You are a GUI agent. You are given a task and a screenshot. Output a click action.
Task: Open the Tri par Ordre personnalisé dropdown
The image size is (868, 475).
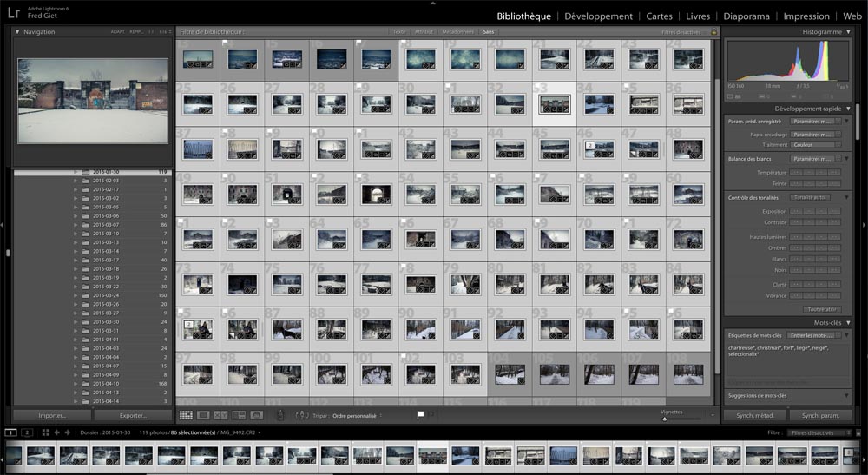click(358, 416)
